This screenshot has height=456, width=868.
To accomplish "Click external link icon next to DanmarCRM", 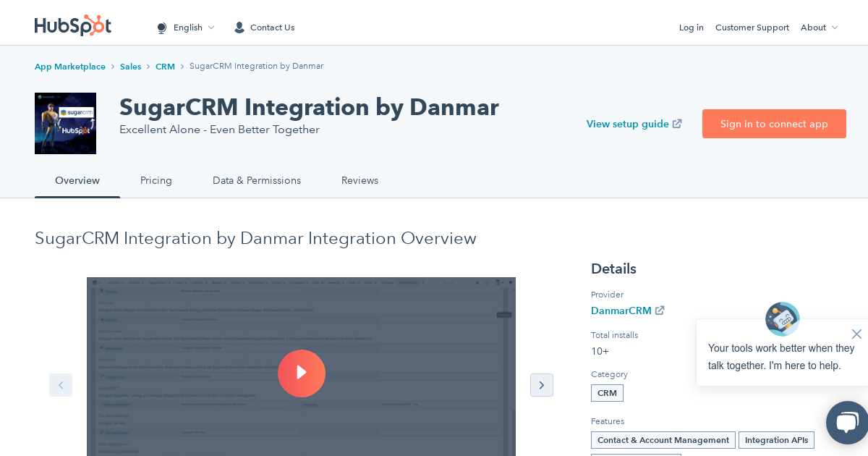I will click(660, 311).
